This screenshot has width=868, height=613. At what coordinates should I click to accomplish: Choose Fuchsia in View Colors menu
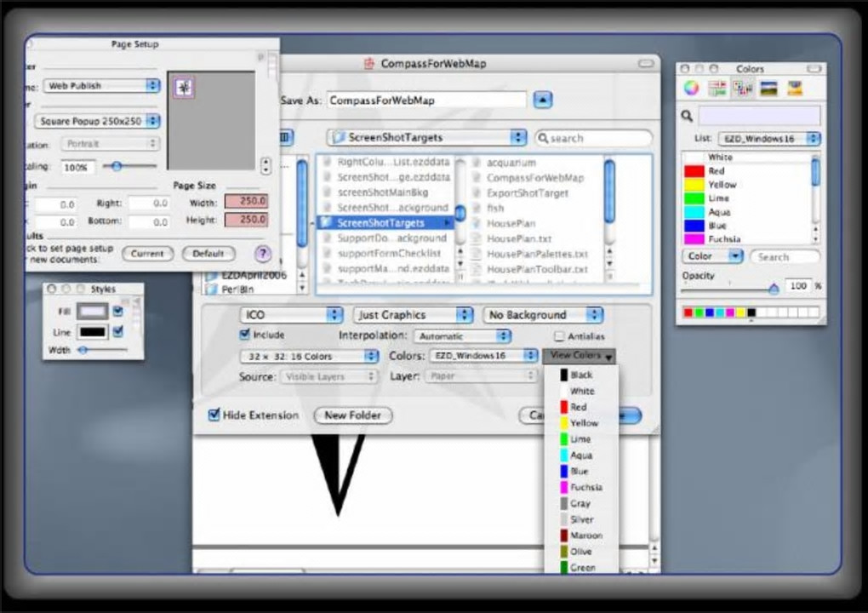point(580,487)
